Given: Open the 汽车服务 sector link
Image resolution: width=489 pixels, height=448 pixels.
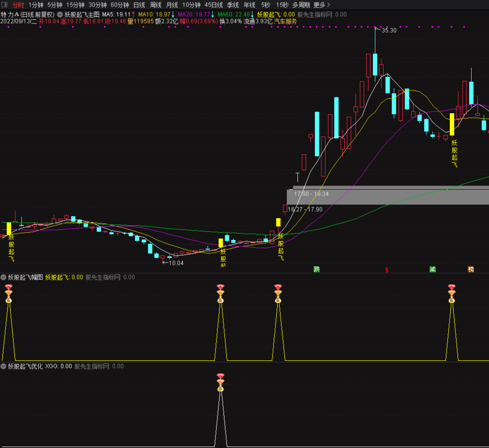Looking at the screenshot, I should [285, 21].
